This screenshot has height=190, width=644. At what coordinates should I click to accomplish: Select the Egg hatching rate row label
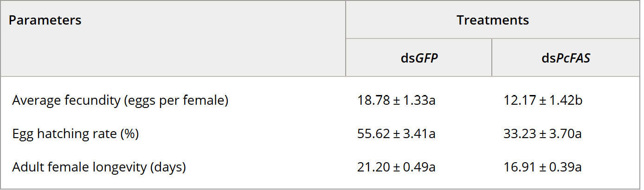pos(76,134)
